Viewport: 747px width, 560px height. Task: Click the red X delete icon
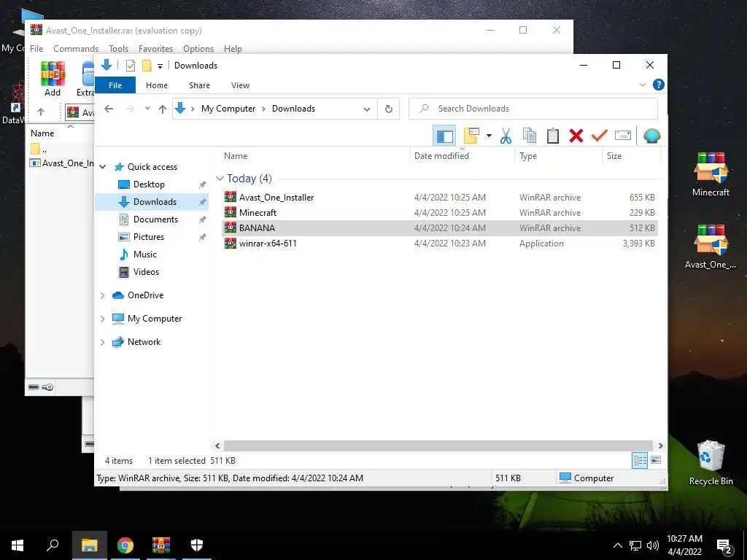click(576, 136)
